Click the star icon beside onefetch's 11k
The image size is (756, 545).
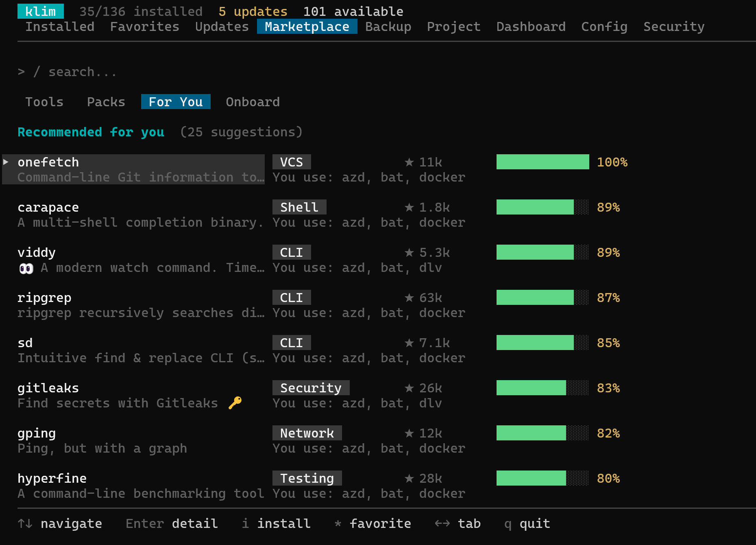[409, 162]
